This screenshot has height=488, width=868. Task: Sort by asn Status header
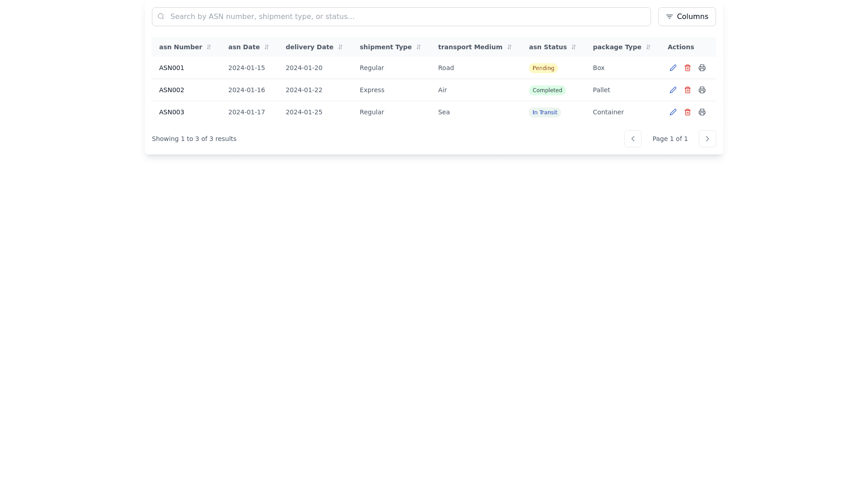tap(573, 47)
